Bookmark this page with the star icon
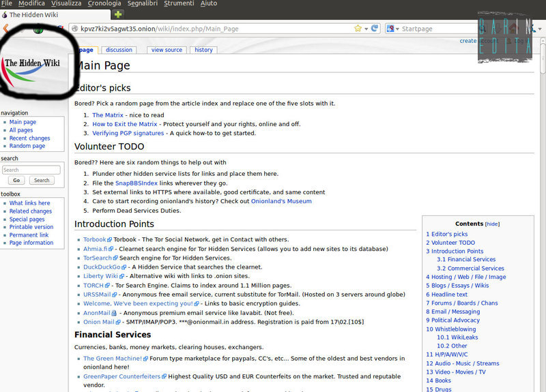546x392 pixels. click(358, 29)
